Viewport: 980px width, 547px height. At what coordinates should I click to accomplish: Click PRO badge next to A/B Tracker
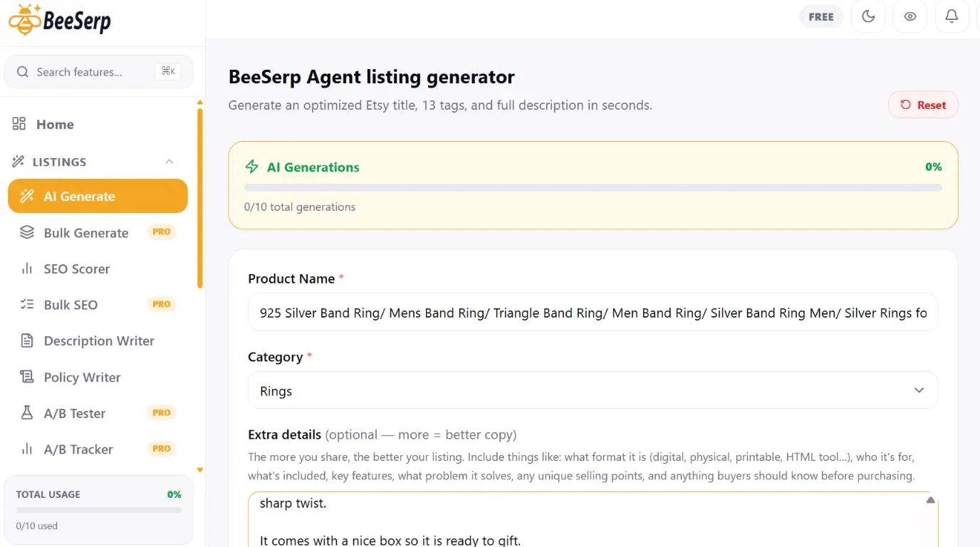click(x=162, y=449)
